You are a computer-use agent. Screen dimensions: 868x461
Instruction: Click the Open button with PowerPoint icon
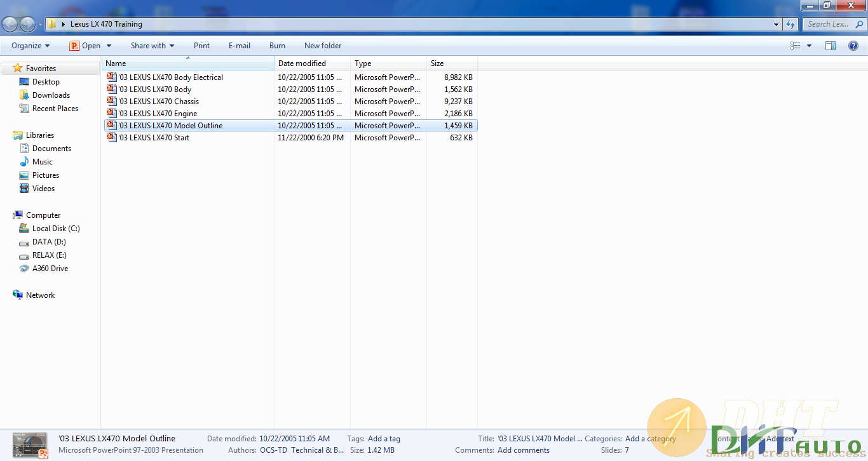pyautogui.click(x=85, y=46)
